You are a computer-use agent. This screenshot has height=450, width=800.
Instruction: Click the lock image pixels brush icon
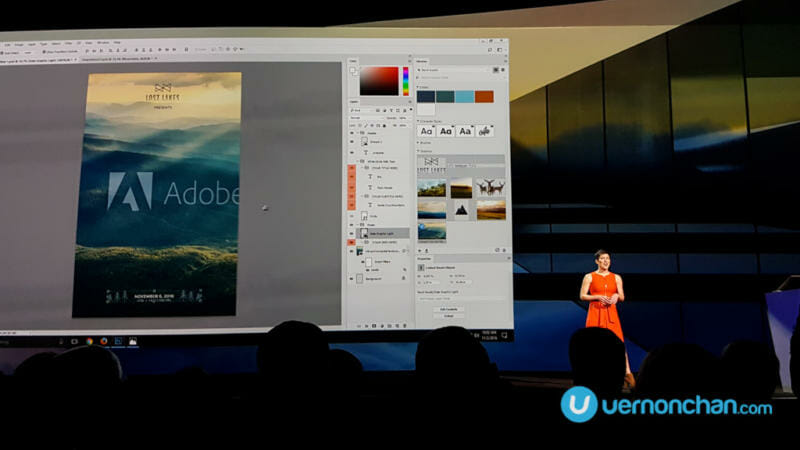click(366, 126)
